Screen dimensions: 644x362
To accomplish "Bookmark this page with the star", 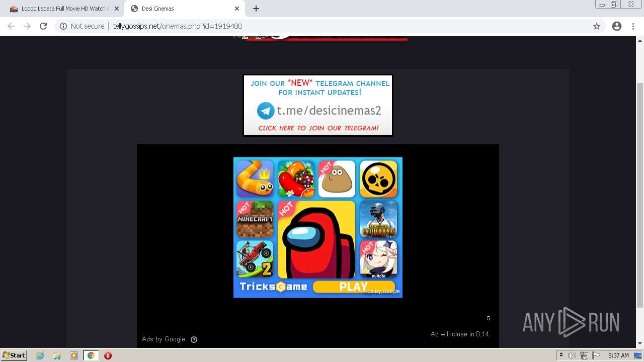I will click(x=597, y=26).
